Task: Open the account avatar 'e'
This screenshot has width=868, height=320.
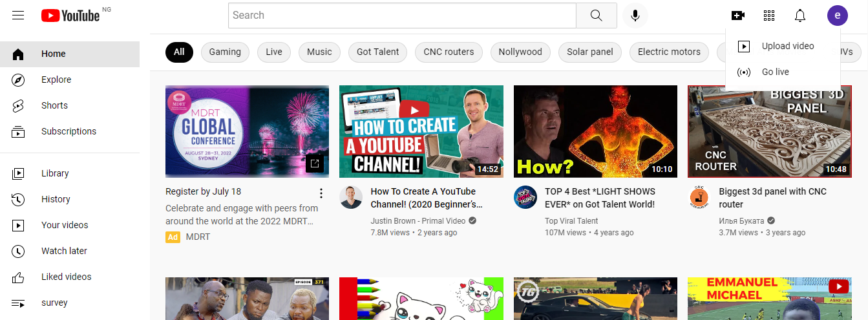Action: pos(838,16)
